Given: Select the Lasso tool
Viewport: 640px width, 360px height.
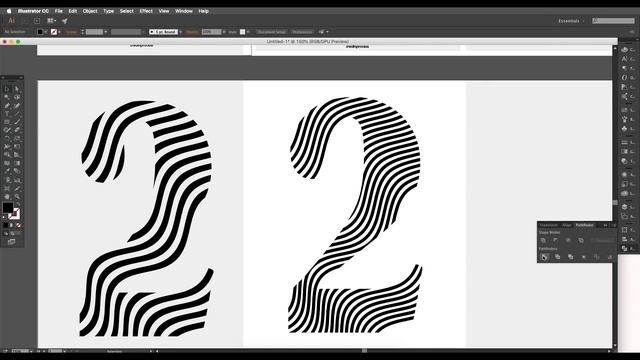Looking at the screenshot, I should (x=17, y=97).
